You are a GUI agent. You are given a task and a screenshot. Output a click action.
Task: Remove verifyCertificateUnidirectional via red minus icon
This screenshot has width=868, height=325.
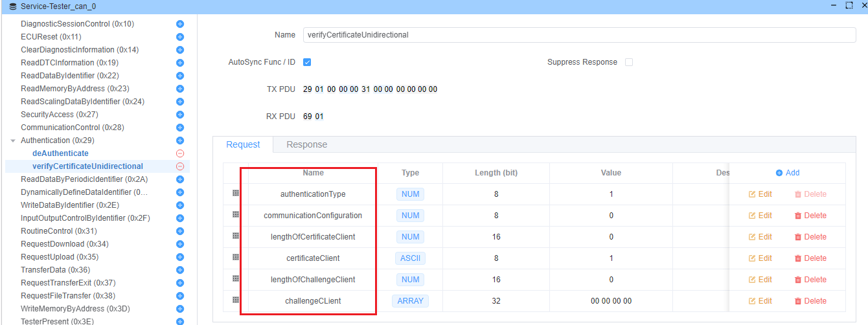click(180, 166)
